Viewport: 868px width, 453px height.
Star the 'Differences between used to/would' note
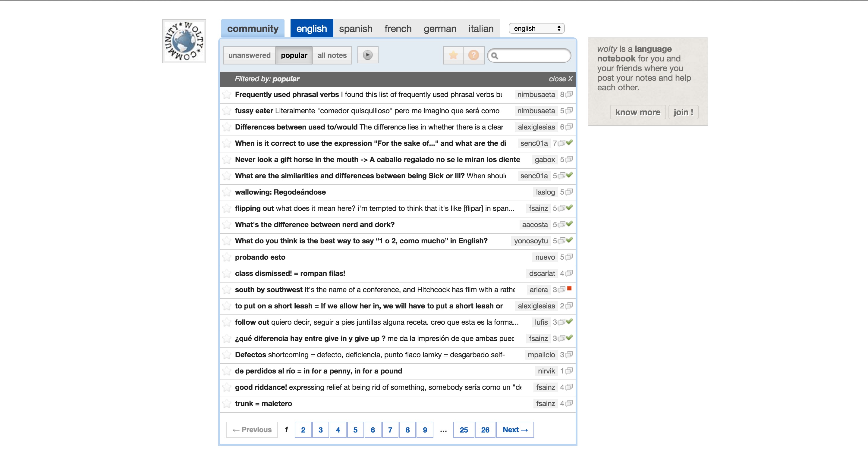(x=227, y=127)
